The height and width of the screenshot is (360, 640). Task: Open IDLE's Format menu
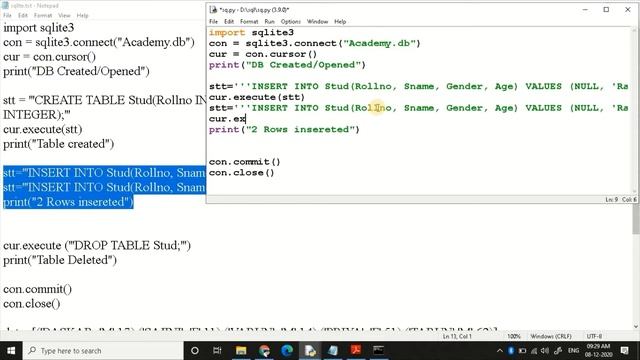pos(249,22)
